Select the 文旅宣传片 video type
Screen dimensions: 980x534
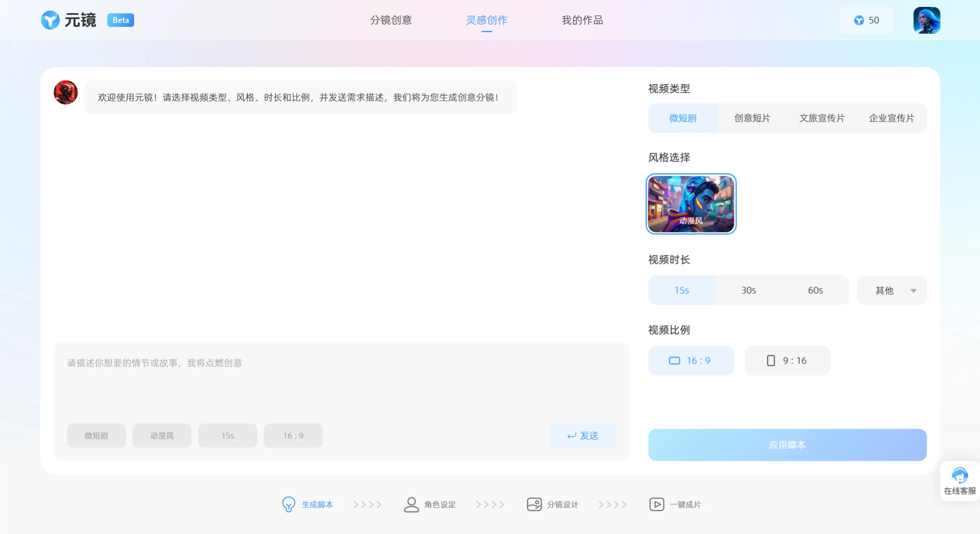821,118
